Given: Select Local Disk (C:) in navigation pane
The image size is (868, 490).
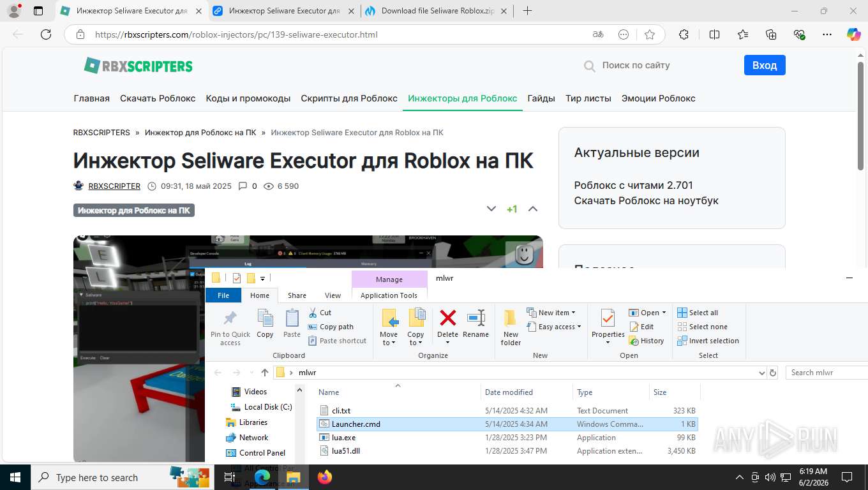Looking at the screenshot, I should 261,407.
